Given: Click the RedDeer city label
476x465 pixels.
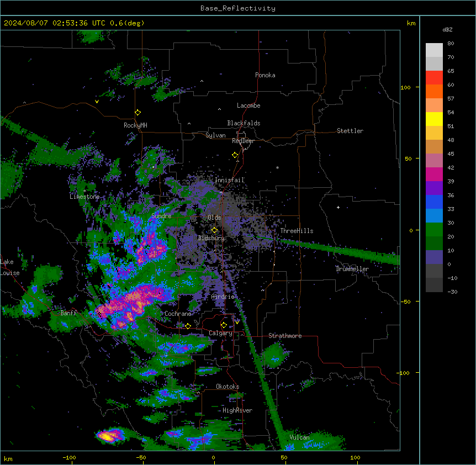Looking at the screenshot, I should click(x=243, y=141).
